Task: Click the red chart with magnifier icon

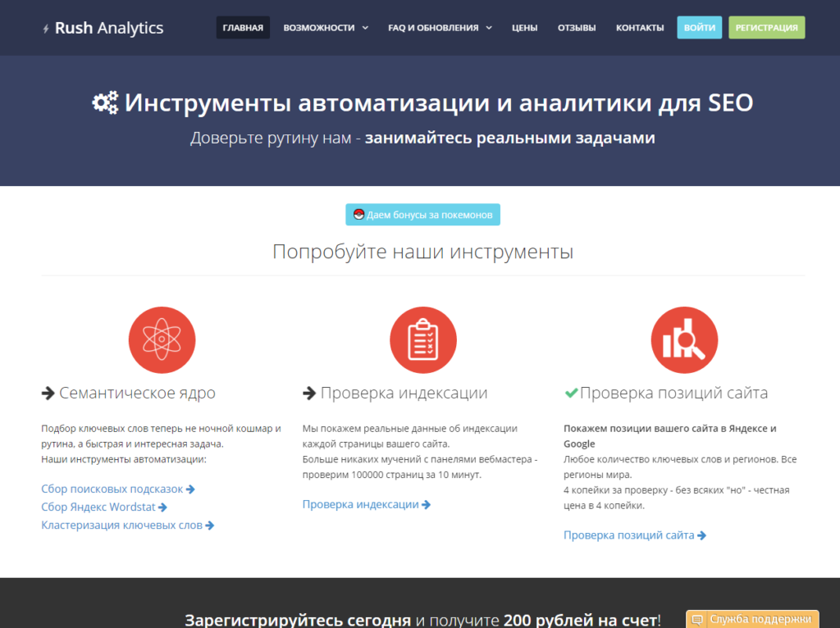Action: point(684,339)
